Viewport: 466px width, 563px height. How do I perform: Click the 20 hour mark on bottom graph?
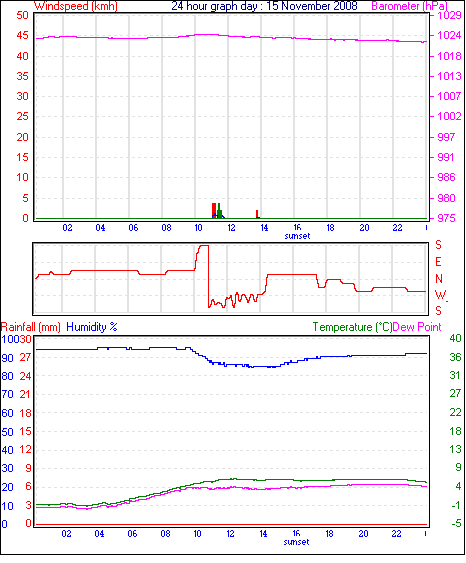(363, 534)
